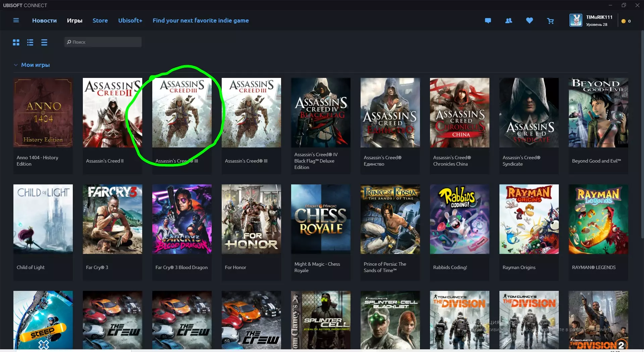The height and width of the screenshot is (352, 644).
Task: Open the friends list icon
Action: (509, 21)
